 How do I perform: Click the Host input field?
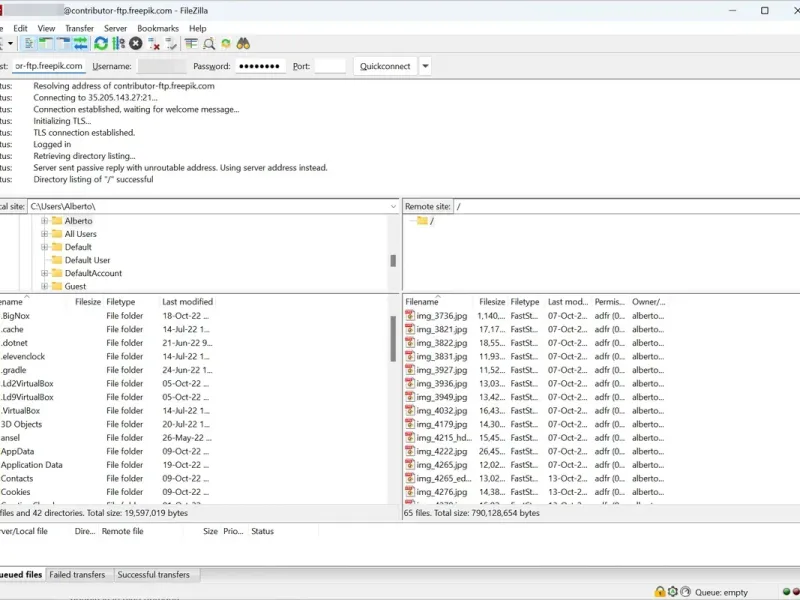pyautogui.click(x=48, y=66)
